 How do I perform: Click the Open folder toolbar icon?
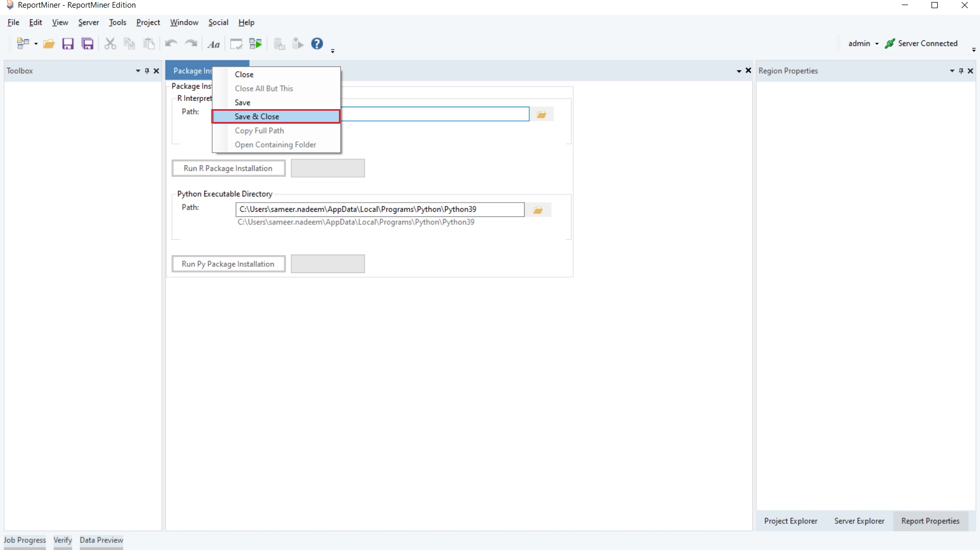pos(49,44)
